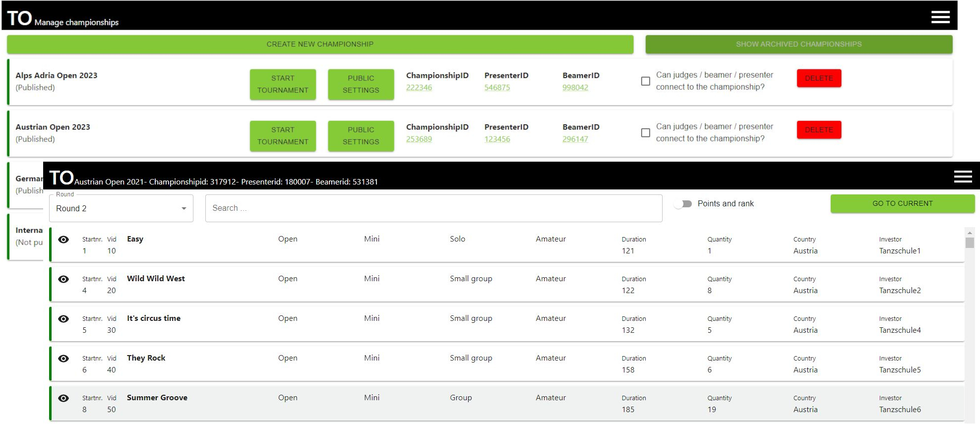This screenshot has height=428, width=980.
Task: Toggle eye icon for Easy entry
Action: 63,240
